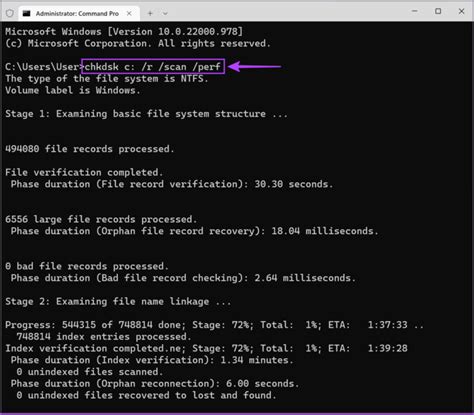
Task: Click the Windows version 10.0.22000.978 line
Action: coord(124,32)
